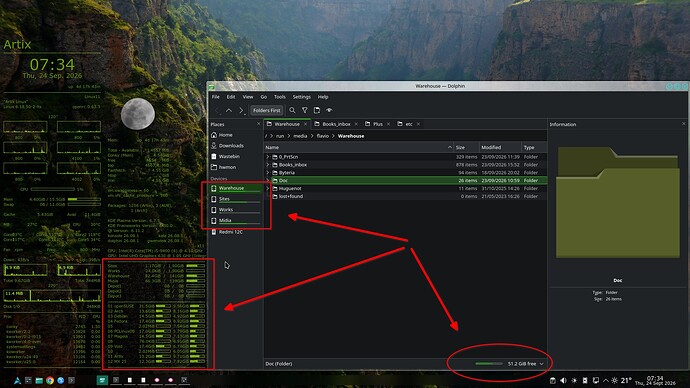Click the split view icon in the toolbar
The height and width of the screenshot is (388, 690).
click(x=317, y=110)
